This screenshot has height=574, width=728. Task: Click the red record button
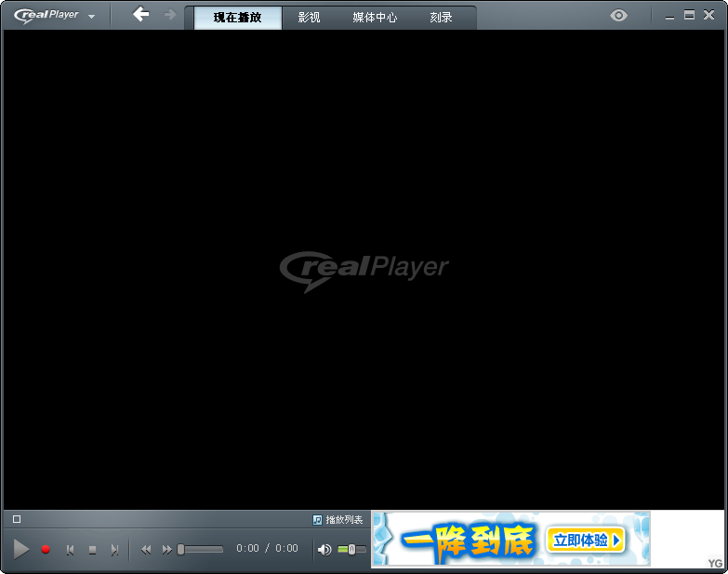point(46,550)
